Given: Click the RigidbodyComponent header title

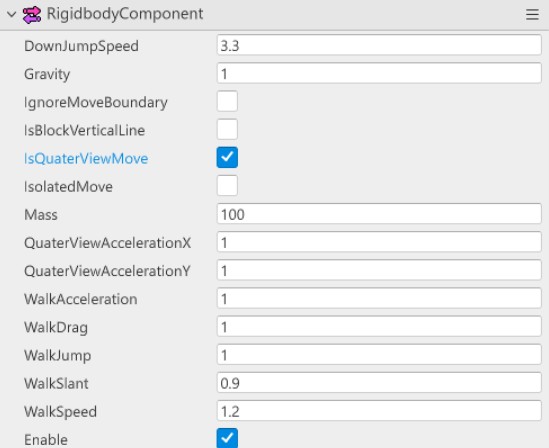Looking at the screenshot, I should point(125,14).
